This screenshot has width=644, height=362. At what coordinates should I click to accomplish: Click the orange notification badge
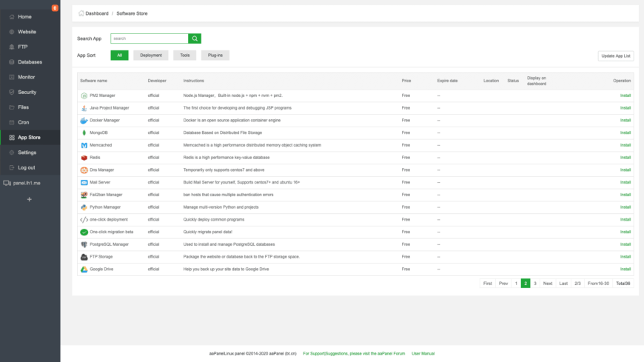pos(55,8)
